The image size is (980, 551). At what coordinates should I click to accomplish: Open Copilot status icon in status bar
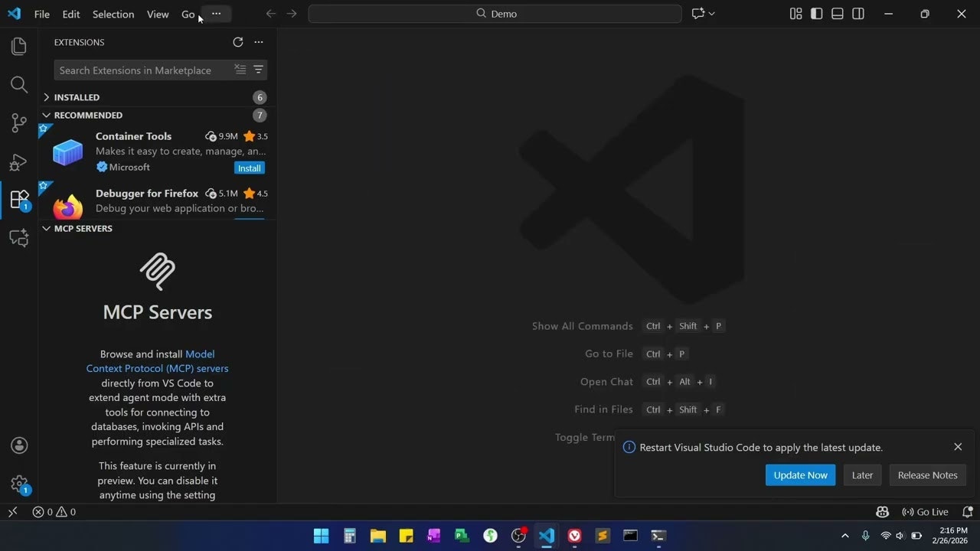[x=882, y=512]
